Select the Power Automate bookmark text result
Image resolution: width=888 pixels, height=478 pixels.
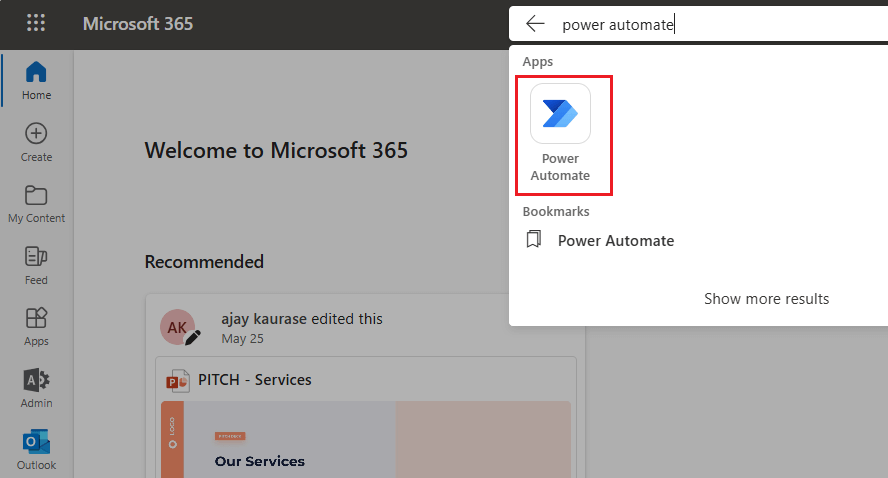coord(615,240)
